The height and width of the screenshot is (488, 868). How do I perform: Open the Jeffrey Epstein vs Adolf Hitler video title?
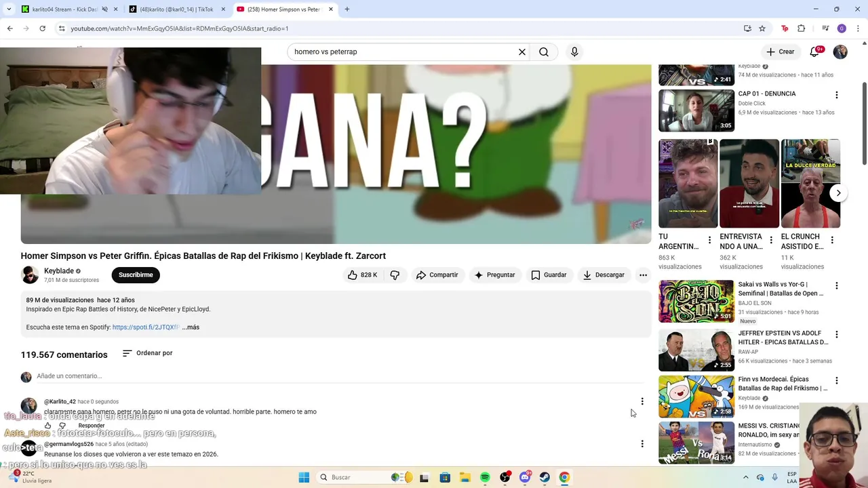point(783,338)
